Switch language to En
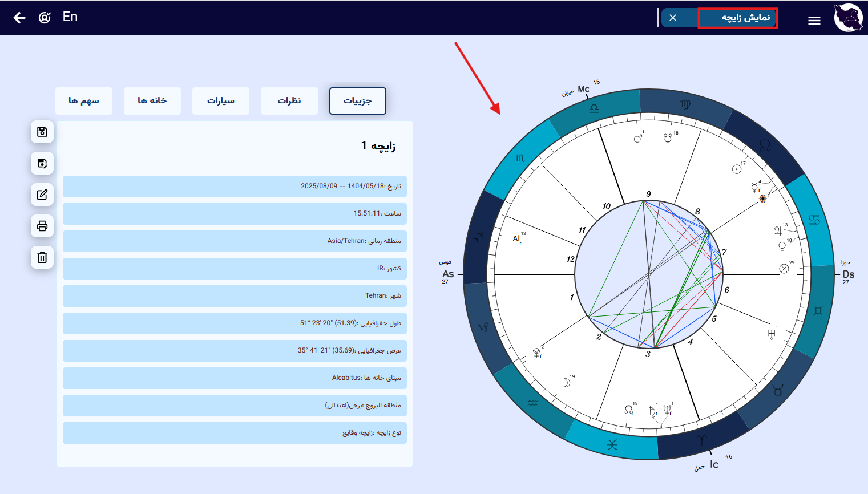Screen dimensions: 868x494 [70, 17]
